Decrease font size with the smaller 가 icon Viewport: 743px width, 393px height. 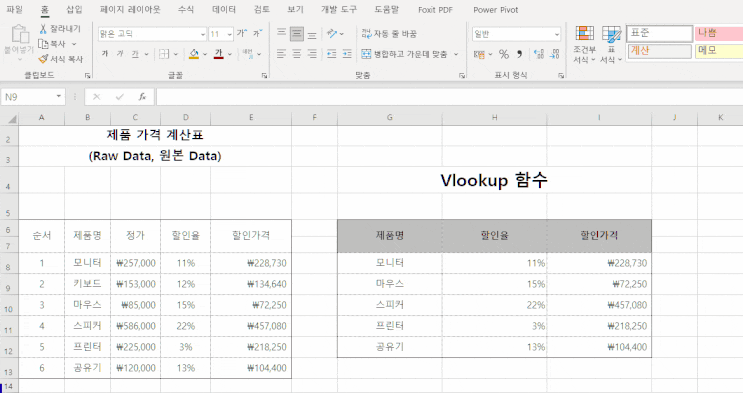coord(257,33)
